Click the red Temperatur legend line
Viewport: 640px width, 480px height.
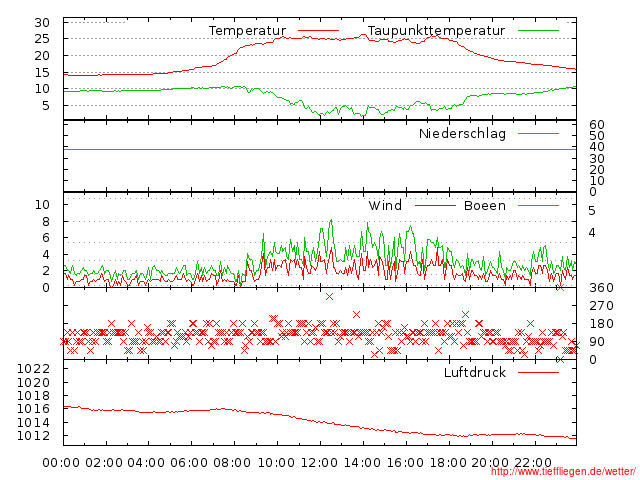[318, 31]
